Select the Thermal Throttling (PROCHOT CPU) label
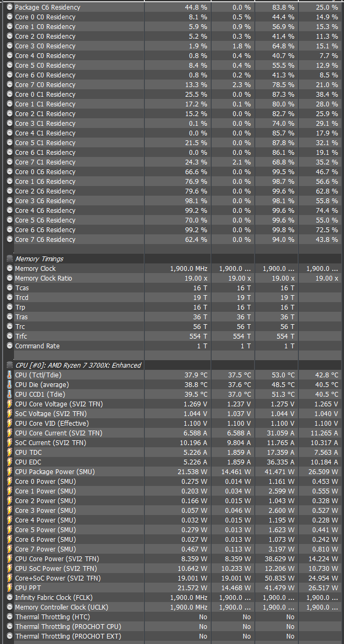344x644 pixels. pos(68,627)
